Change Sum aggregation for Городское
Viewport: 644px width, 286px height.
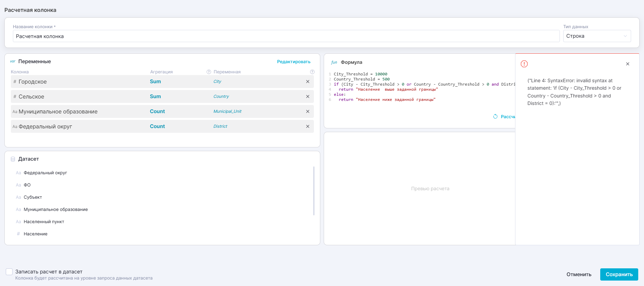pyautogui.click(x=155, y=82)
